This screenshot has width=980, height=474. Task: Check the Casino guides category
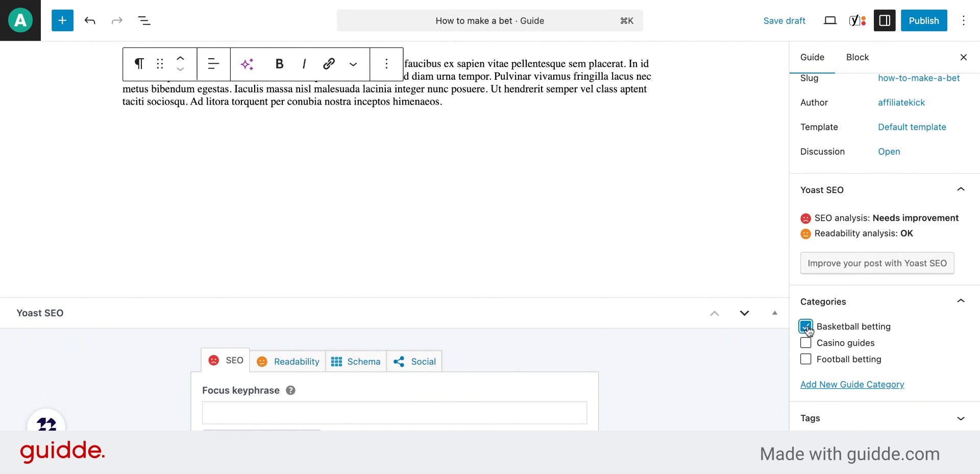pyautogui.click(x=806, y=343)
